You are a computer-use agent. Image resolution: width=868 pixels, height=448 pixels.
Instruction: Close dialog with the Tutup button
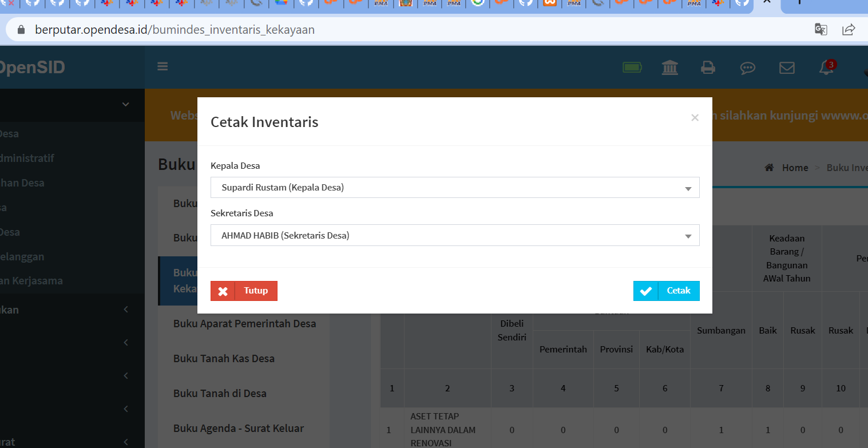point(244,291)
